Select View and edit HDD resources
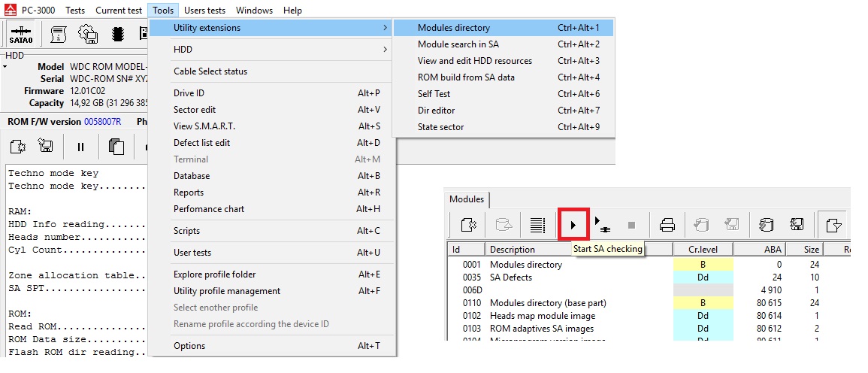This screenshot has height=373, width=868. 504,61
